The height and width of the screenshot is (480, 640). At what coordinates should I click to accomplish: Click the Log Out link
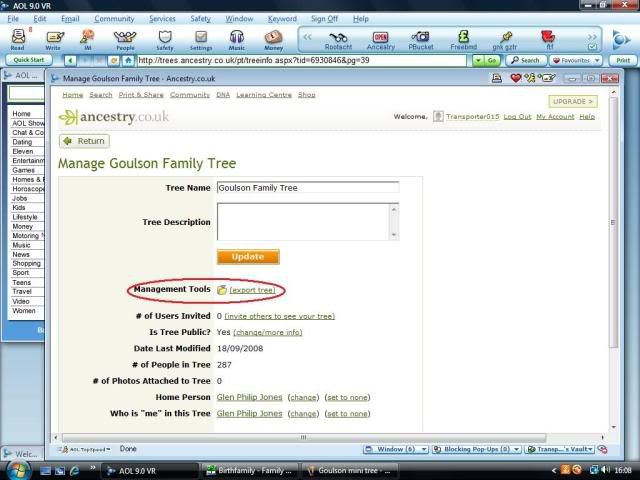tap(517, 117)
